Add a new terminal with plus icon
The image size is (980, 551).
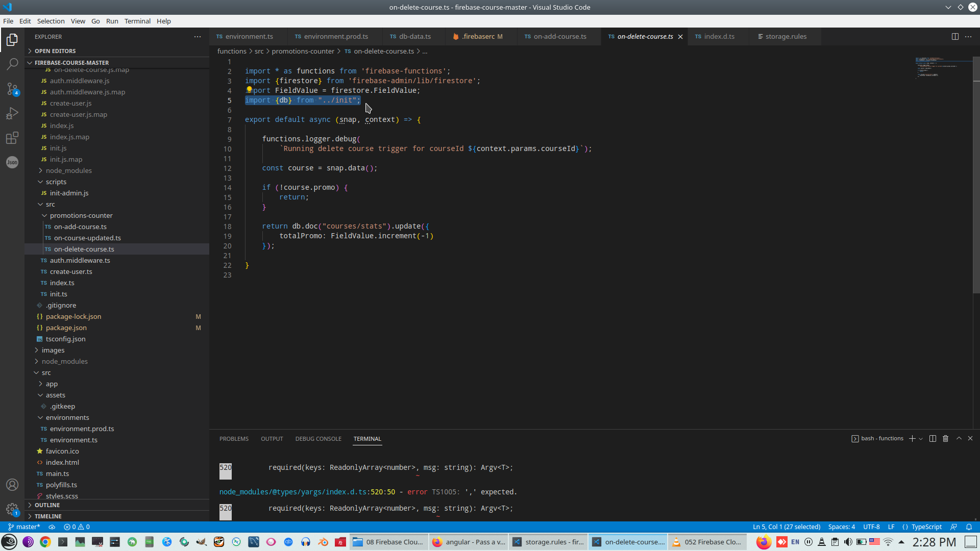(912, 439)
